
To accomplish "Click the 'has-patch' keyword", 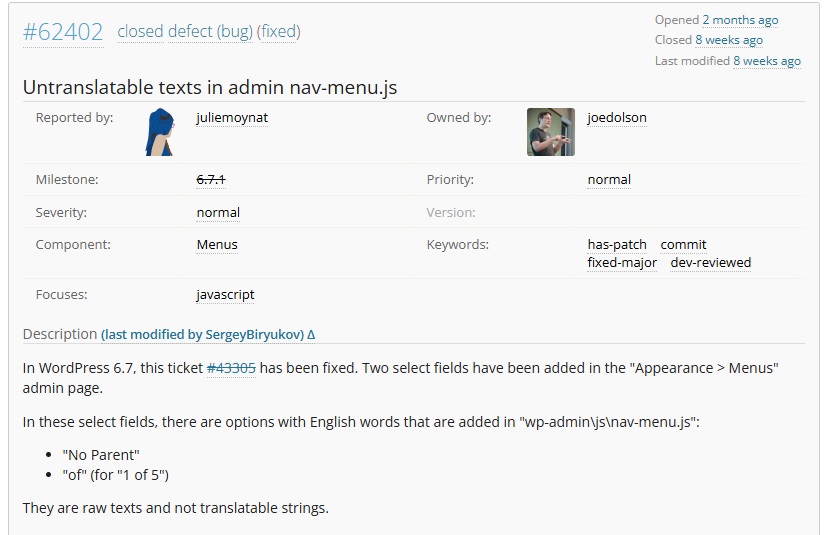I will coord(617,245).
